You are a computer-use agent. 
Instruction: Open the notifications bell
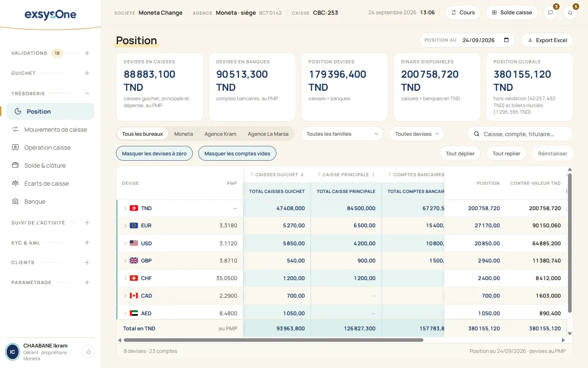click(570, 13)
